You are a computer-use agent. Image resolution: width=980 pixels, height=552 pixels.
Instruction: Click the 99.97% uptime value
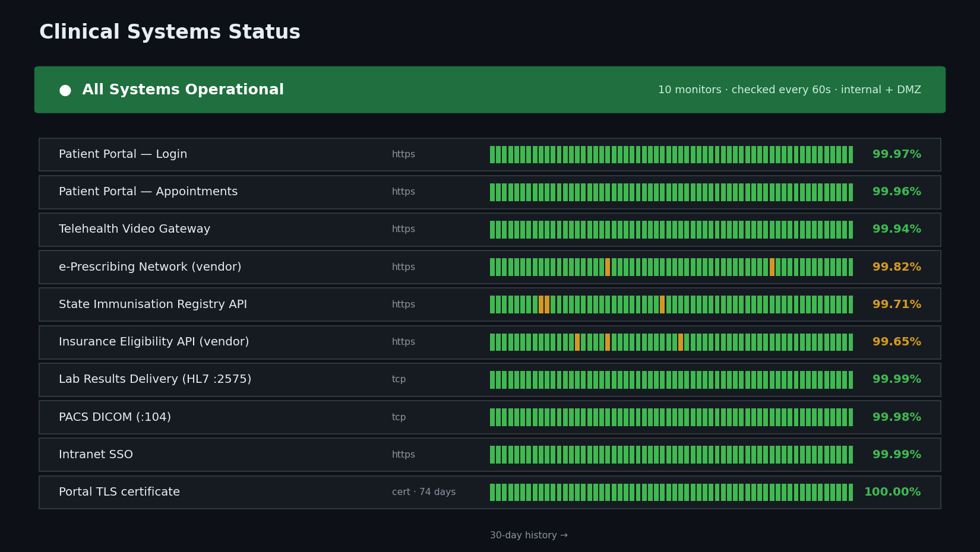coord(897,154)
